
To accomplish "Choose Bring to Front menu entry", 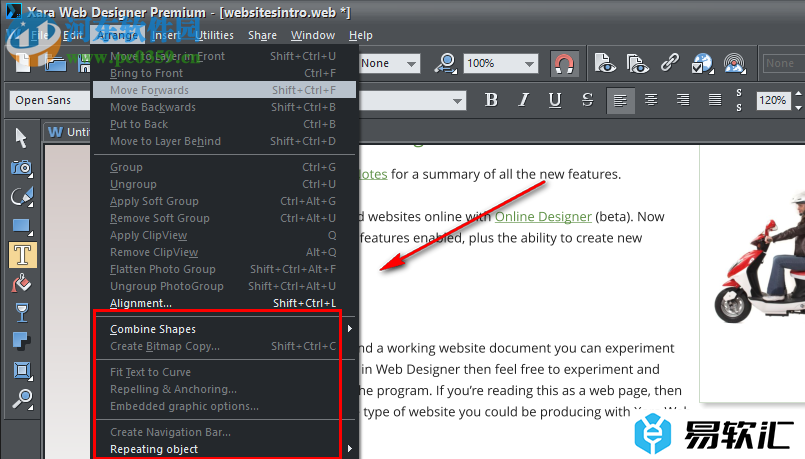I will pos(224,73).
